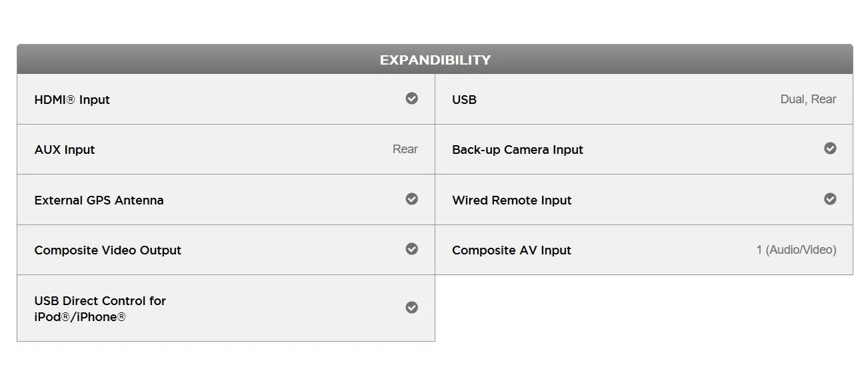Click the 'Dual, Rear' USB value
This screenshot has width=868, height=371.
(x=808, y=99)
